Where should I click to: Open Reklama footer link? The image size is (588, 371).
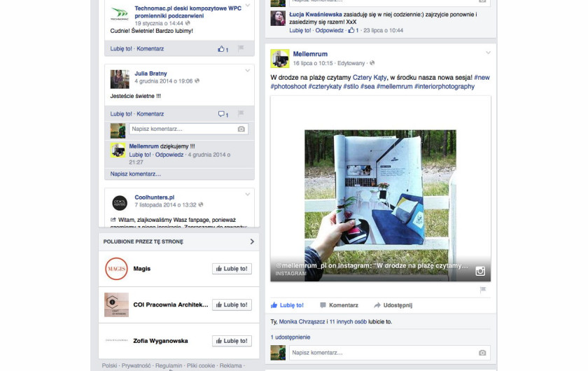click(x=230, y=365)
